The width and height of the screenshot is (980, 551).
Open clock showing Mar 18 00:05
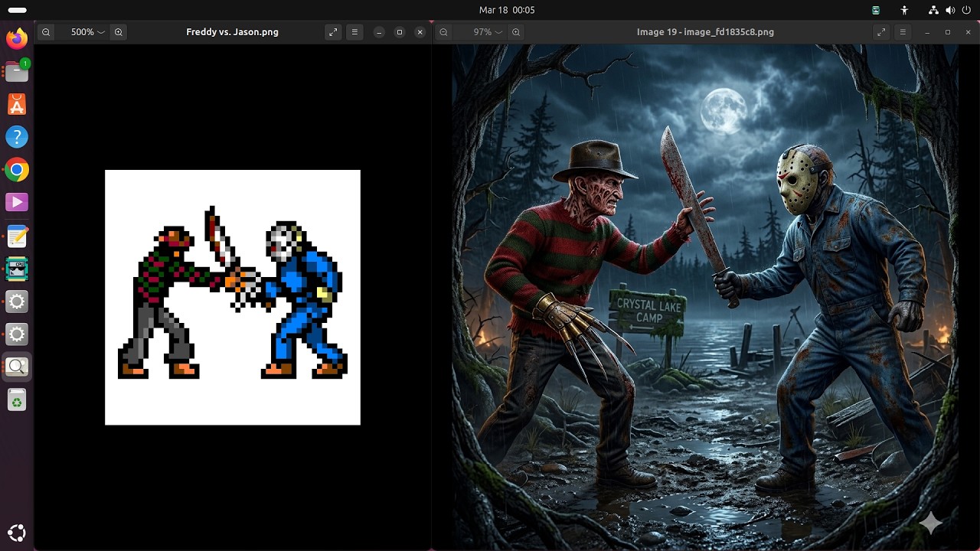(507, 10)
